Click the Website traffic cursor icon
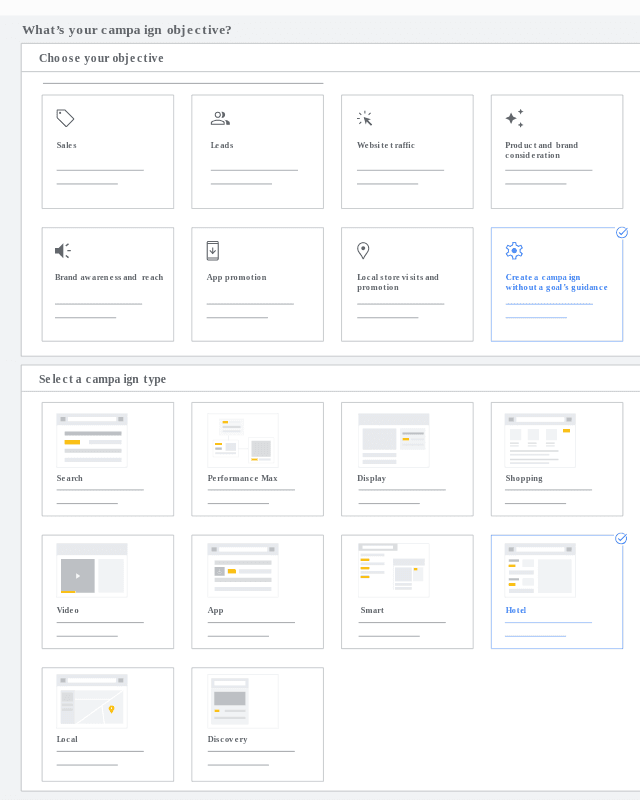This screenshot has width=640, height=800. pos(365,118)
